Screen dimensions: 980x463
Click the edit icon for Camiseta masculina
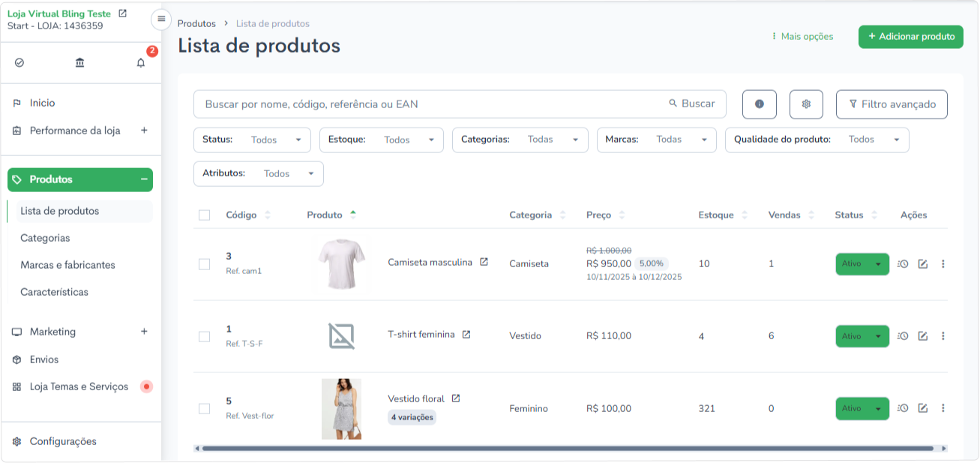click(923, 264)
